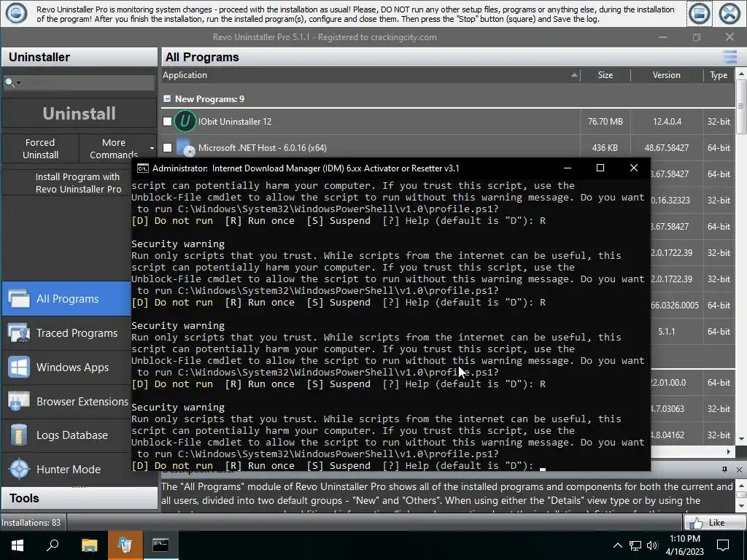Check the Microsoft .NET Host checkbox
Screen dimensions: 747x560
[167, 147]
